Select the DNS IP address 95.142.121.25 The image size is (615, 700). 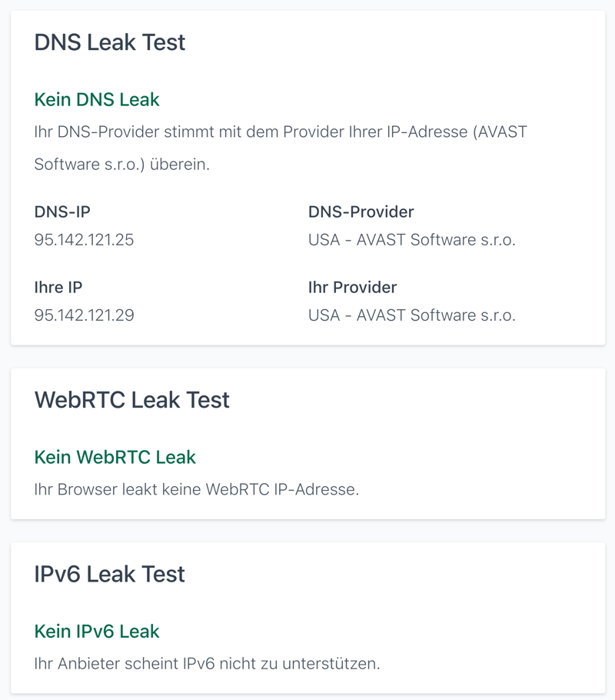click(84, 240)
